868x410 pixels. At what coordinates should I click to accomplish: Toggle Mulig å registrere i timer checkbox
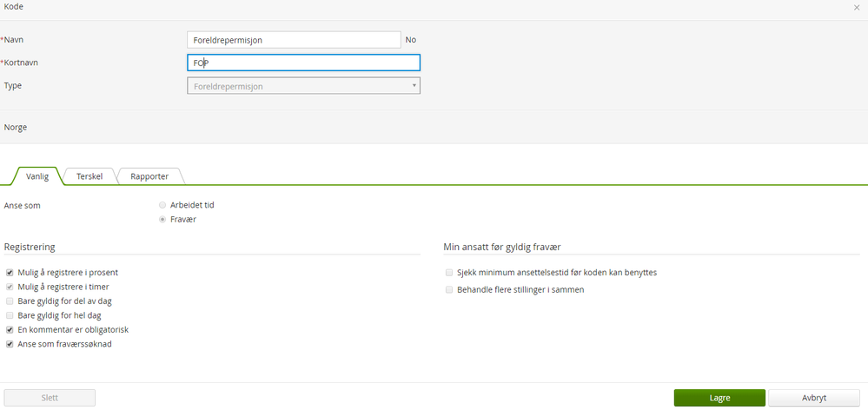[x=10, y=288]
